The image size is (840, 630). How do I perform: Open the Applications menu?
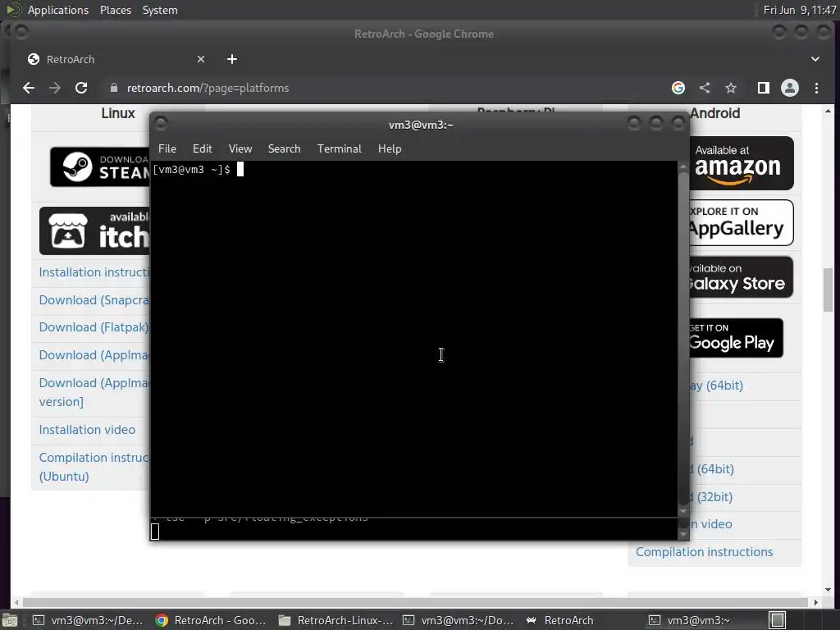(58, 10)
